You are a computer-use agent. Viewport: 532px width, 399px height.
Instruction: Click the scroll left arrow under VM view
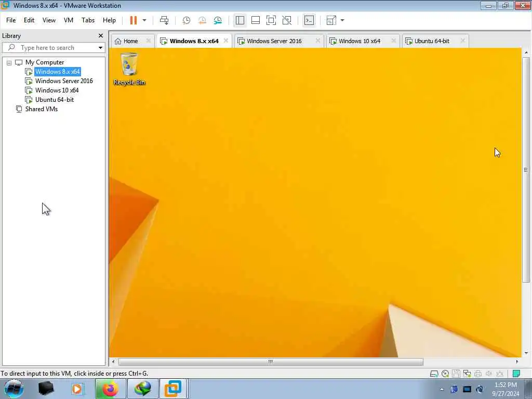pos(113,362)
